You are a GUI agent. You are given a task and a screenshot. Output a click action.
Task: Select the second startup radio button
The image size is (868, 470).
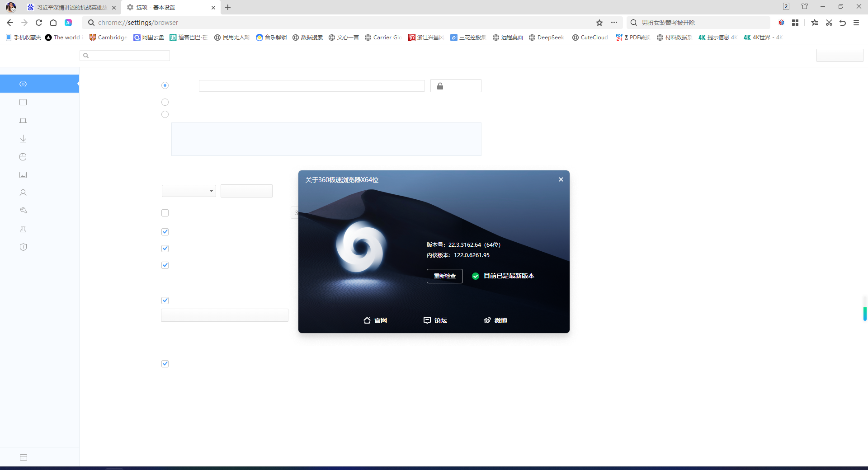click(x=165, y=102)
